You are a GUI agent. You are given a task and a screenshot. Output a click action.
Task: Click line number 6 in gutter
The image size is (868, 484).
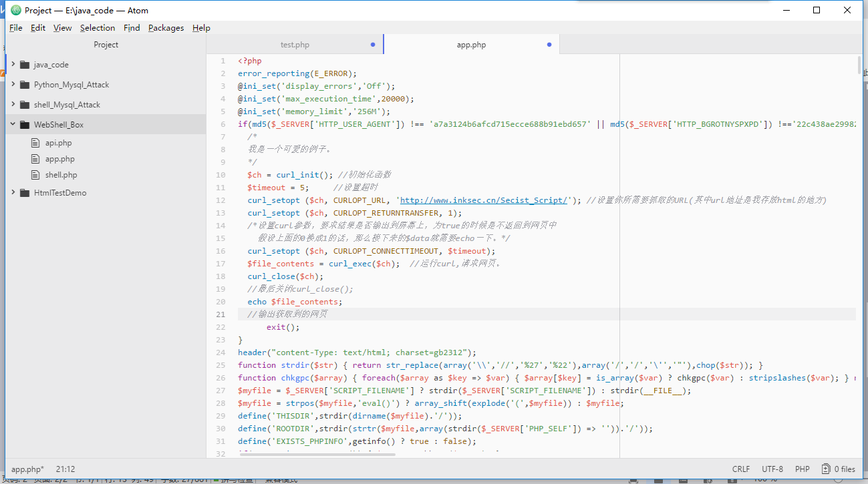click(x=223, y=124)
